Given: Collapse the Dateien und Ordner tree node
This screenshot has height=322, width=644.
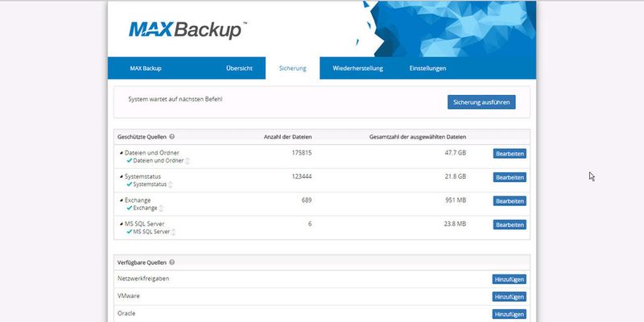Looking at the screenshot, I should click(122, 153).
